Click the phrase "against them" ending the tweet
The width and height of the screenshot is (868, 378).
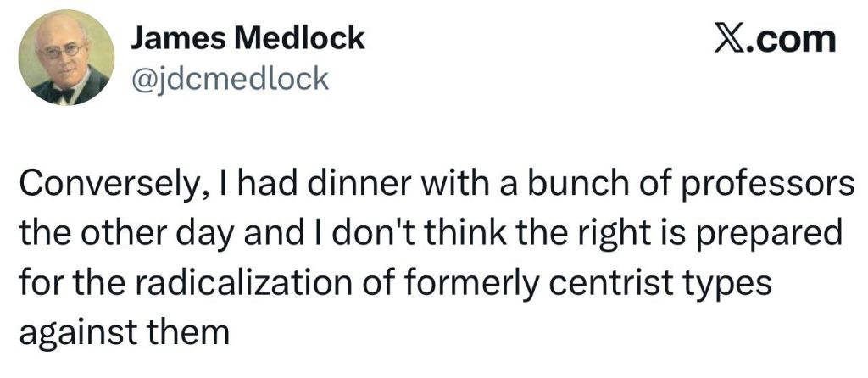pos(124,331)
